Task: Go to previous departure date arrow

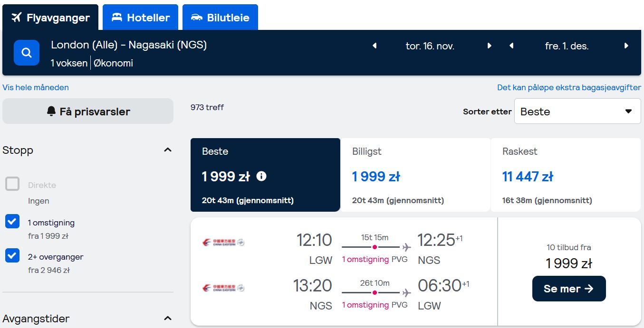Action: click(375, 46)
